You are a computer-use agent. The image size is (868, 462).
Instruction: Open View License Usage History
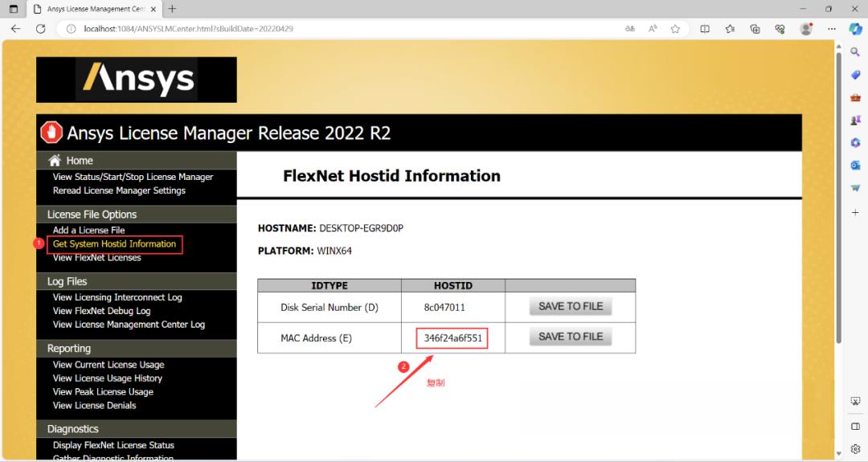(108, 378)
